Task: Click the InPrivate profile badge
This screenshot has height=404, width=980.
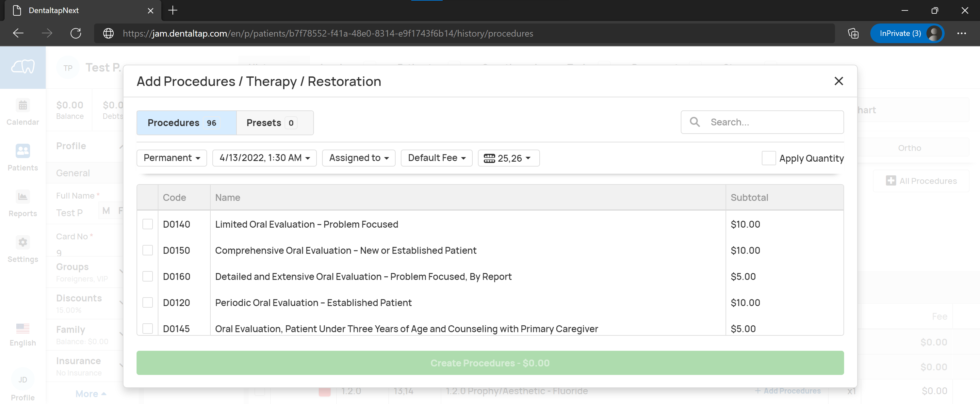Action: point(907,34)
